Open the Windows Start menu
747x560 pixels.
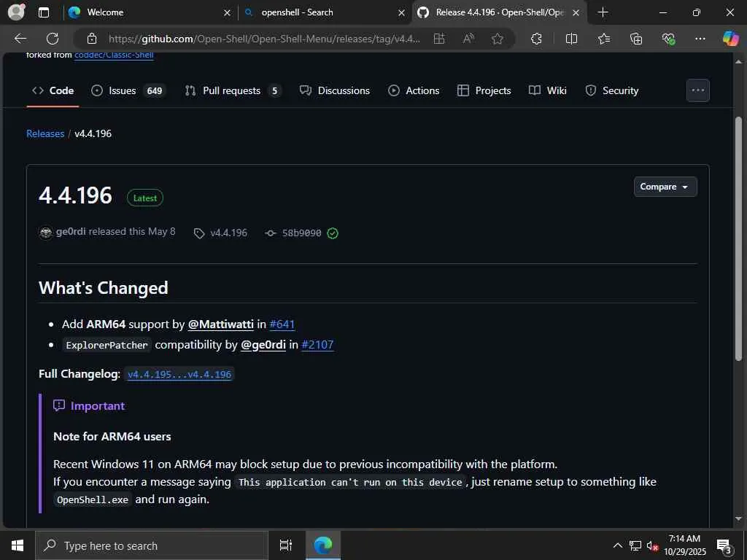[18, 545]
